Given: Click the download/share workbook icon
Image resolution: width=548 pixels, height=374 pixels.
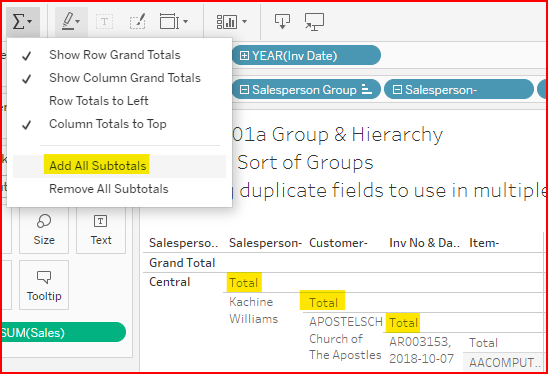Looking at the screenshot, I should click(282, 21).
